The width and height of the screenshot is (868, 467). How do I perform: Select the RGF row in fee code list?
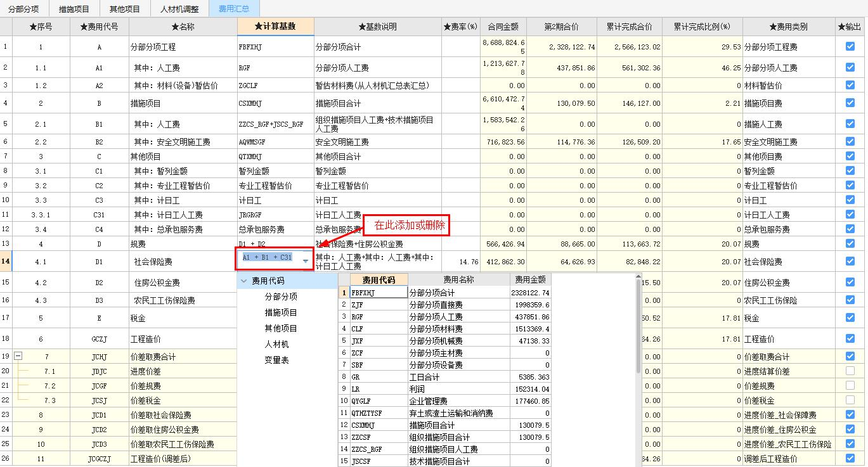[379, 317]
